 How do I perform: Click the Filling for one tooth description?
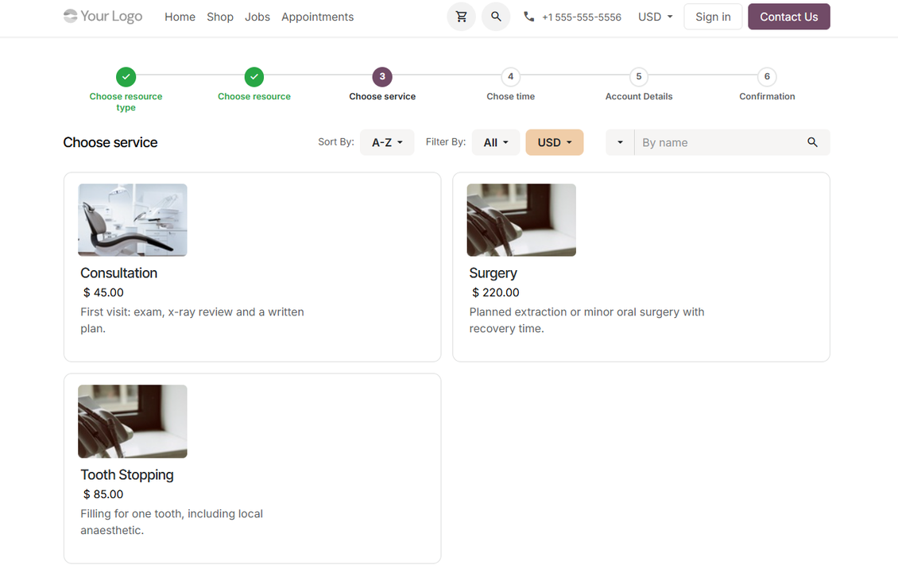click(x=171, y=521)
